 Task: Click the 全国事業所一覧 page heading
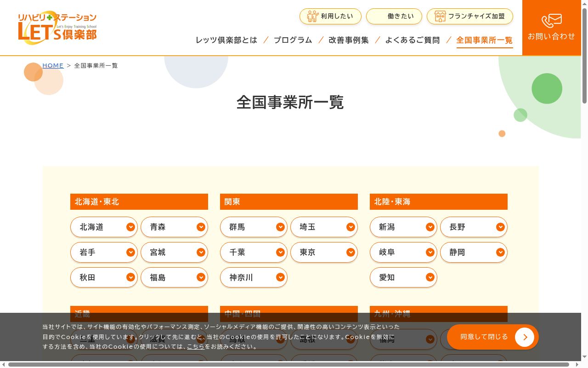coord(290,102)
